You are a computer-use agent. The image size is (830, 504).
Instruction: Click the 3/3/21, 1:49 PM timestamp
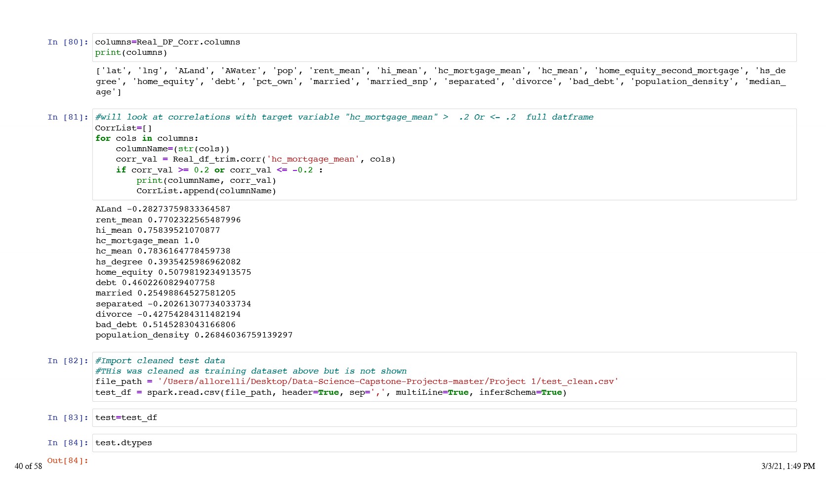tap(788, 466)
